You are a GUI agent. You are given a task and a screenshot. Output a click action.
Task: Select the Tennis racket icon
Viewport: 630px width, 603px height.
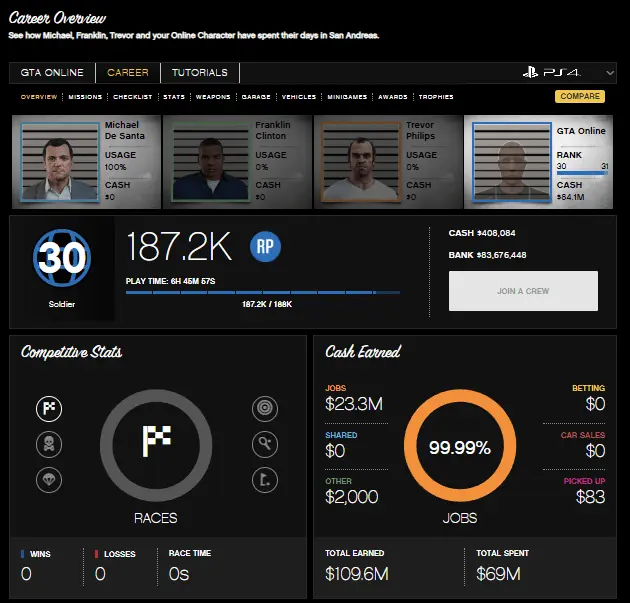pos(263,443)
